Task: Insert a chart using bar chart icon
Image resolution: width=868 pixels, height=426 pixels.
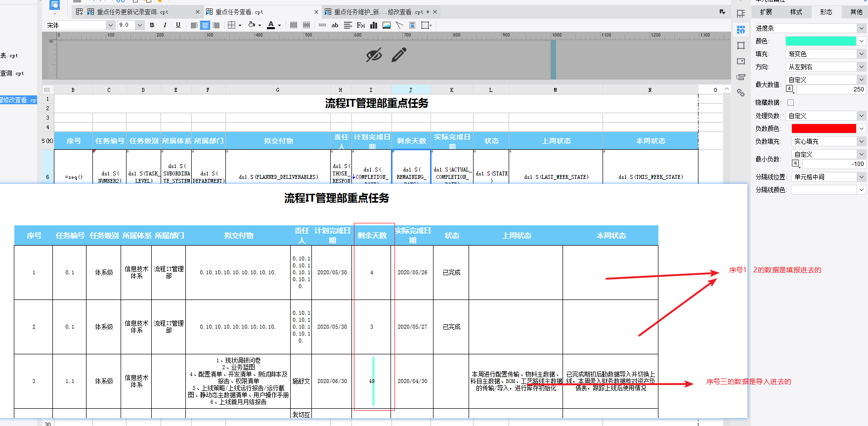Action: point(374,25)
